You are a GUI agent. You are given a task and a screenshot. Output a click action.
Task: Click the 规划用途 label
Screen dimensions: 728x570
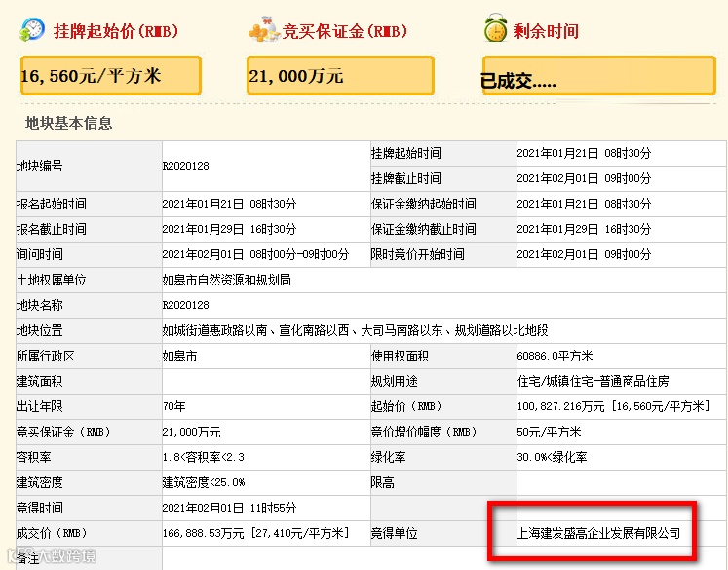[x=395, y=381]
